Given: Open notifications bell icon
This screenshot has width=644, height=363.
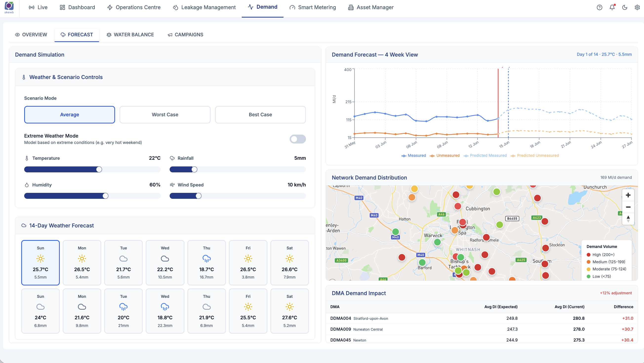Looking at the screenshot, I should coord(612,7).
